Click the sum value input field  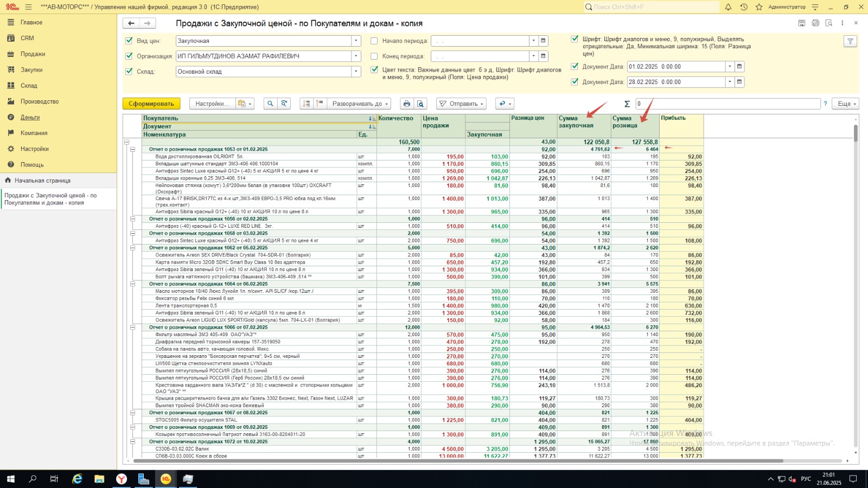pos(727,104)
